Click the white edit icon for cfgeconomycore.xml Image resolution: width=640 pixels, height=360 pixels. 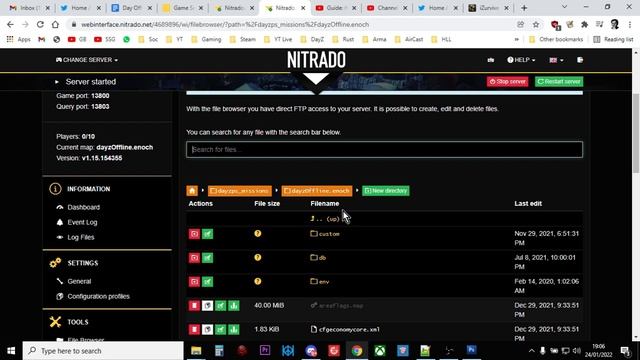tap(207, 329)
